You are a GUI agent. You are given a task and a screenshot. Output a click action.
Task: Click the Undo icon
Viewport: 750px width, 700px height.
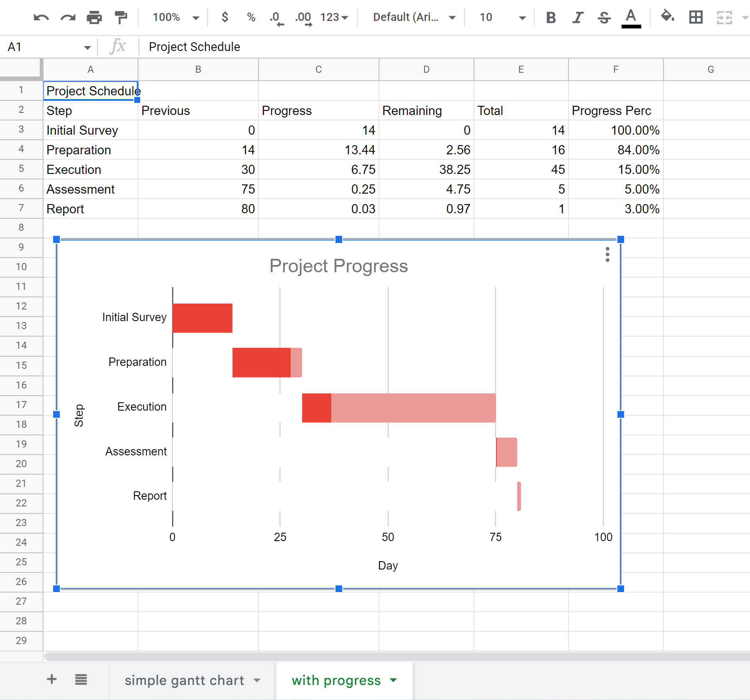[41, 18]
